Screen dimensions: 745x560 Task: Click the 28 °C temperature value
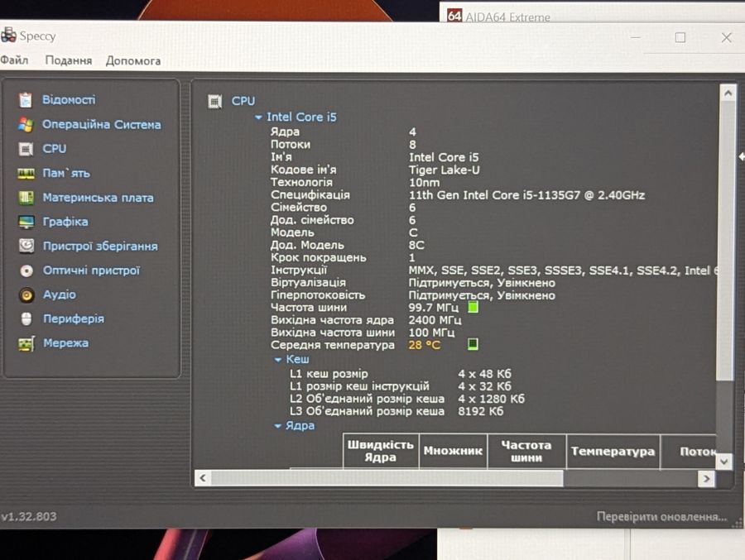click(x=425, y=345)
